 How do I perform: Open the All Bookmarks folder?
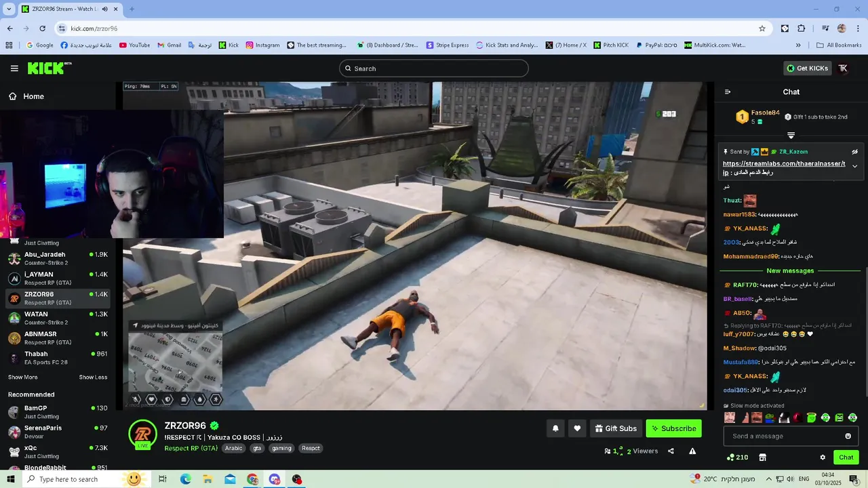(839, 45)
